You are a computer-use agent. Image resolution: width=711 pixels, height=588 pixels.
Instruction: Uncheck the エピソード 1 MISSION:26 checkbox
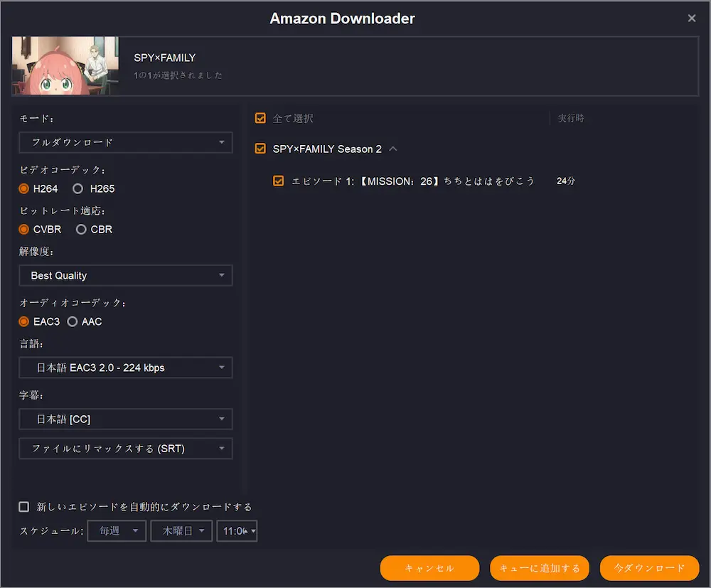[279, 181]
